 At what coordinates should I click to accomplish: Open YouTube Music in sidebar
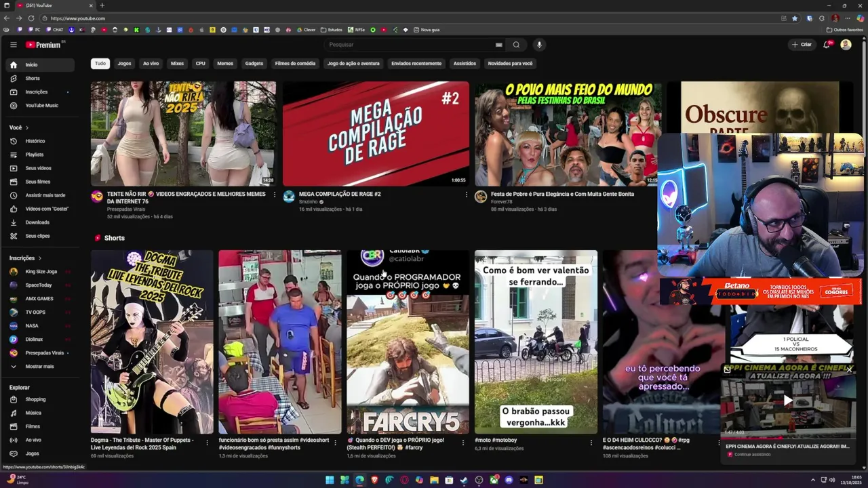click(41, 106)
